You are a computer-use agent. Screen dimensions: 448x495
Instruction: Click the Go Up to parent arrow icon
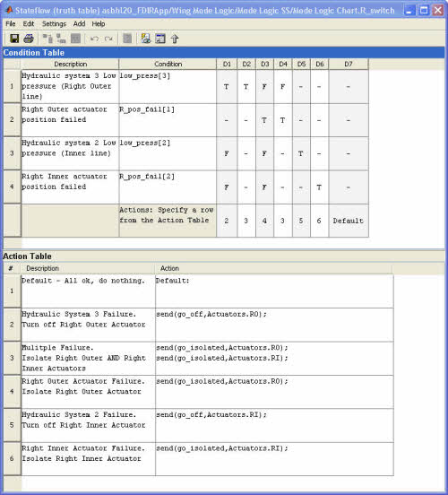click(175, 39)
